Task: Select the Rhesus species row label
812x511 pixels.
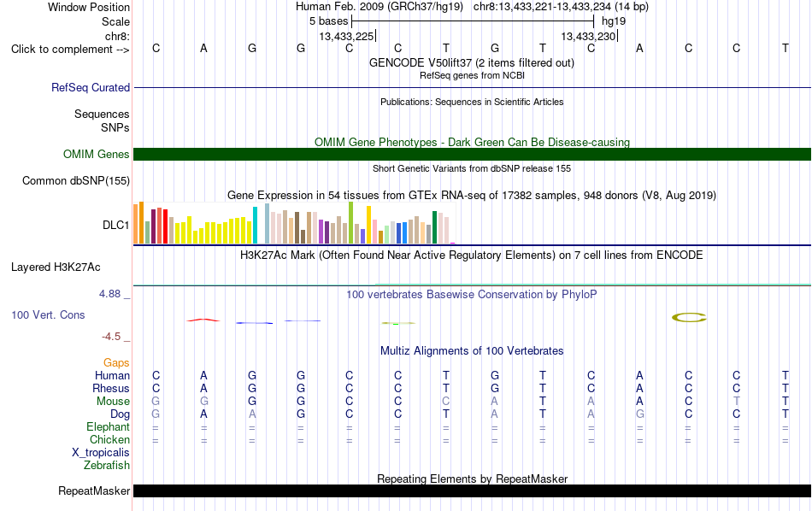Action: [111, 388]
